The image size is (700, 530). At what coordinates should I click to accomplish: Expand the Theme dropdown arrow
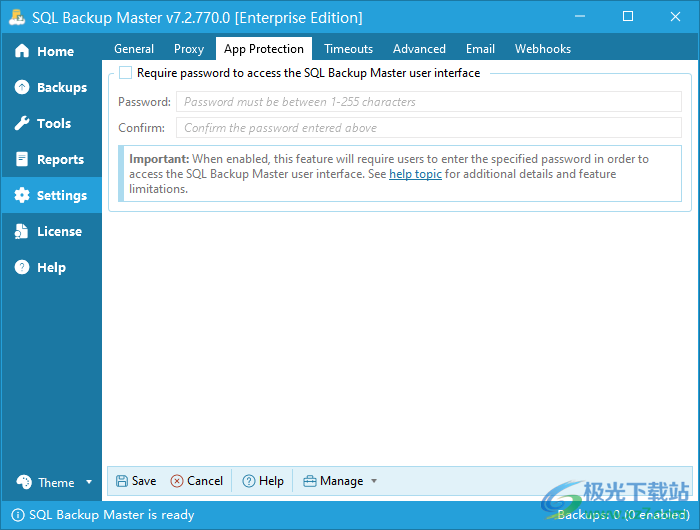point(89,482)
